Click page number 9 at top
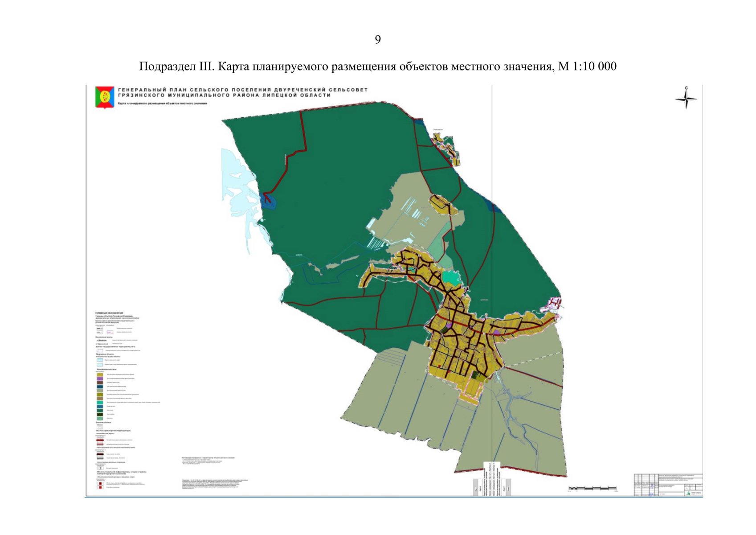Viewport: 756px width, 535px height. point(378,40)
